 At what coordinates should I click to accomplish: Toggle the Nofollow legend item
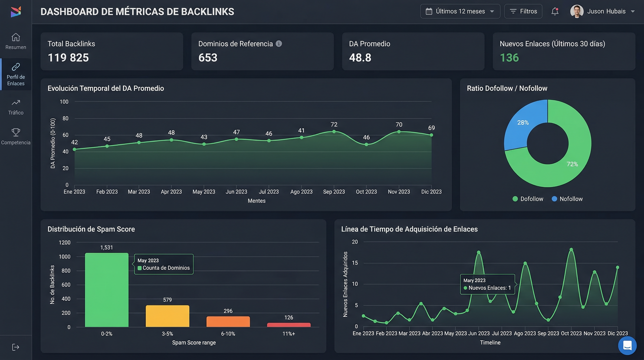pyautogui.click(x=567, y=199)
